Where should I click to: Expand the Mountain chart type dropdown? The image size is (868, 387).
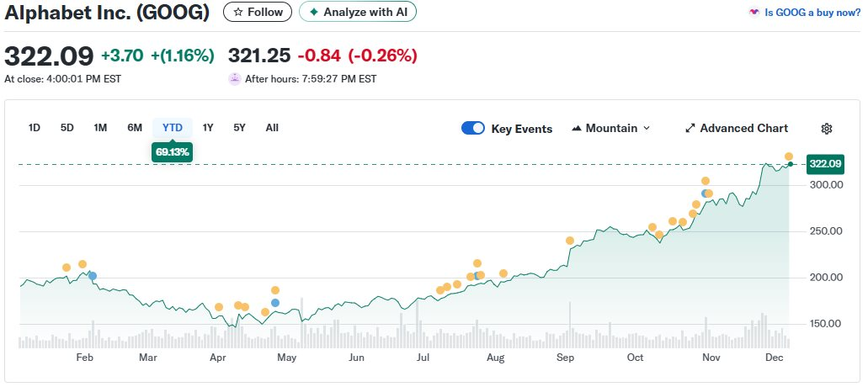[647, 129]
